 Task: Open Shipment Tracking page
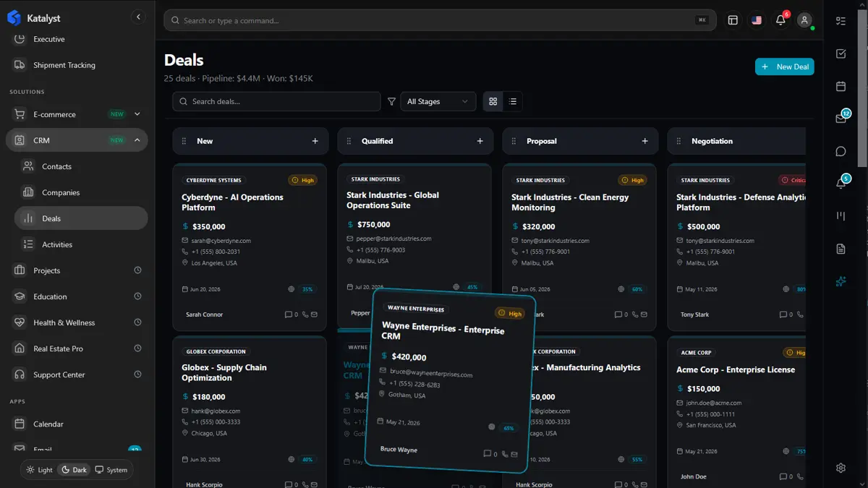click(77, 65)
